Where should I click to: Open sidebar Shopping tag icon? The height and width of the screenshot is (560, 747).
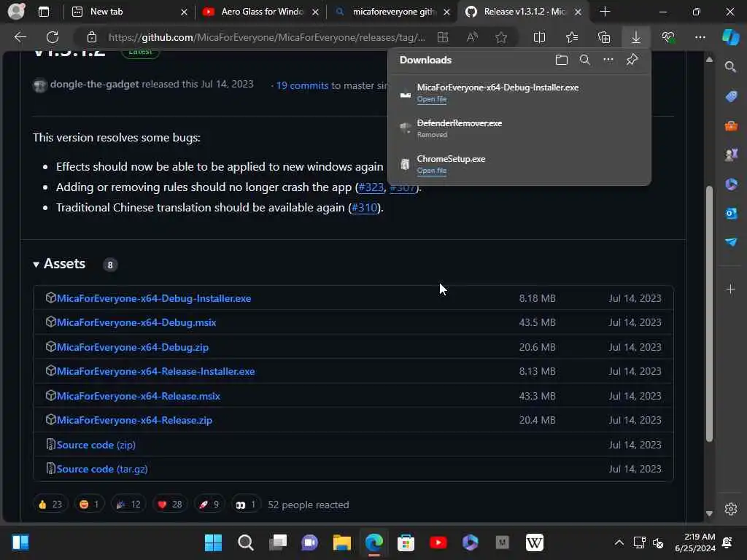click(731, 96)
